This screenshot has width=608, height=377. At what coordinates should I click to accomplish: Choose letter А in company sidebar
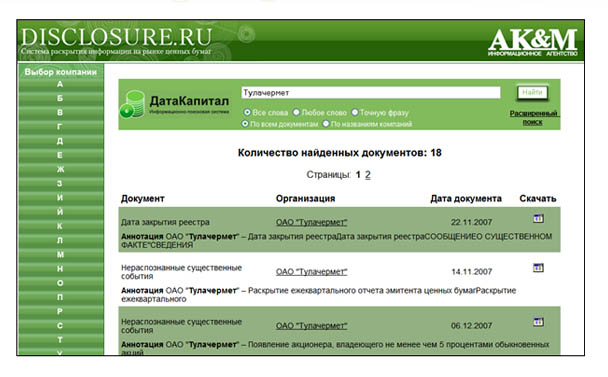pos(60,84)
